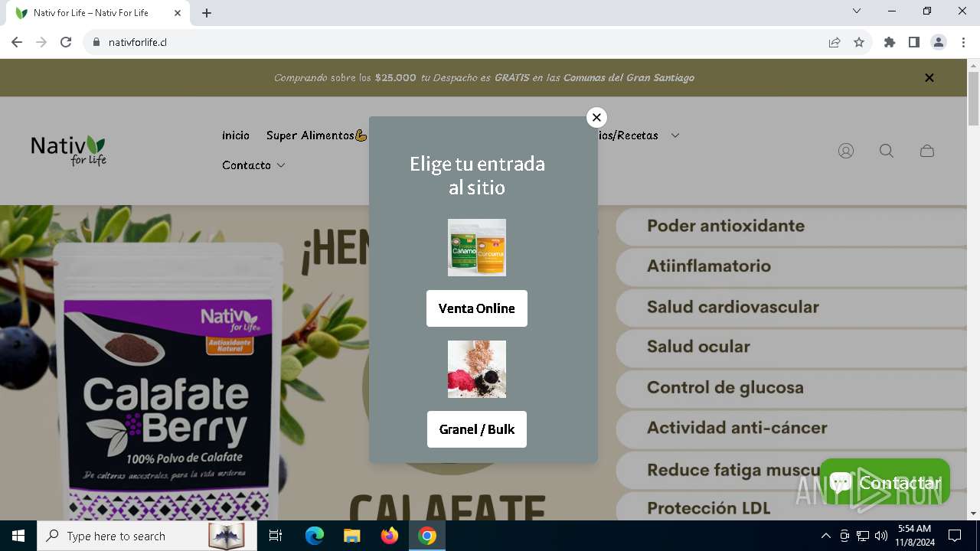Click the packaged products thumbnail image
Image resolution: width=980 pixels, height=551 pixels.
pos(477,247)
